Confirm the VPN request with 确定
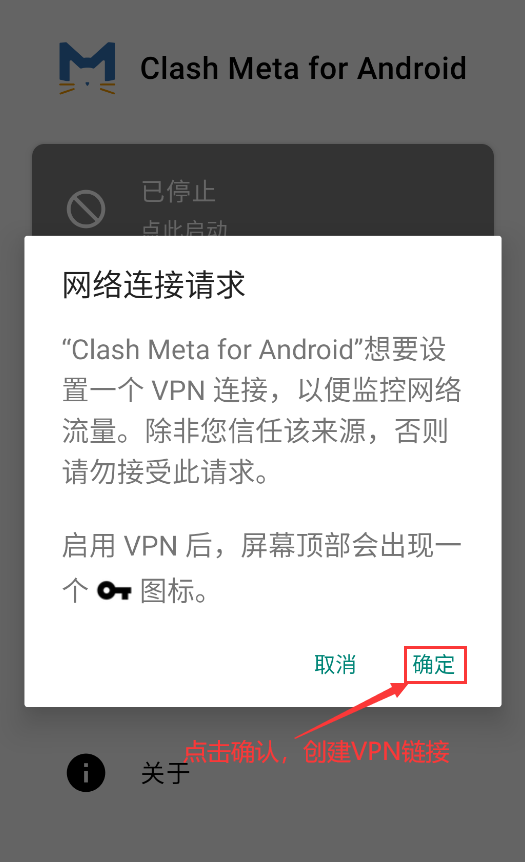 coord(435,665)
